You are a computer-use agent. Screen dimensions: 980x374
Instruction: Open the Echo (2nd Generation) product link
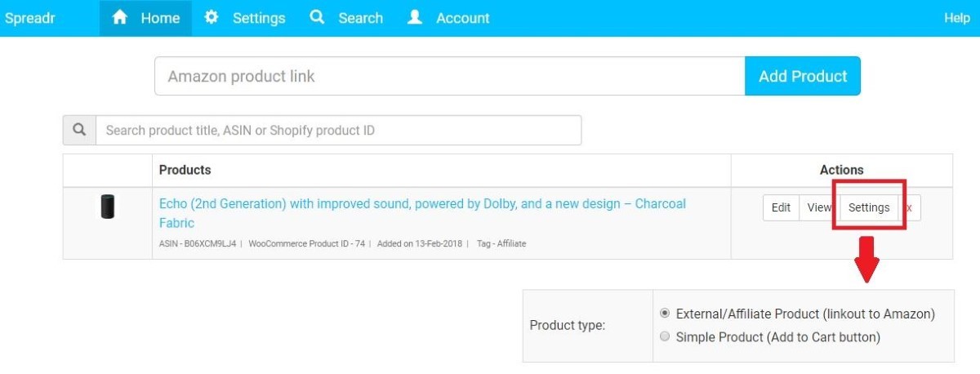tap(422, 213)
